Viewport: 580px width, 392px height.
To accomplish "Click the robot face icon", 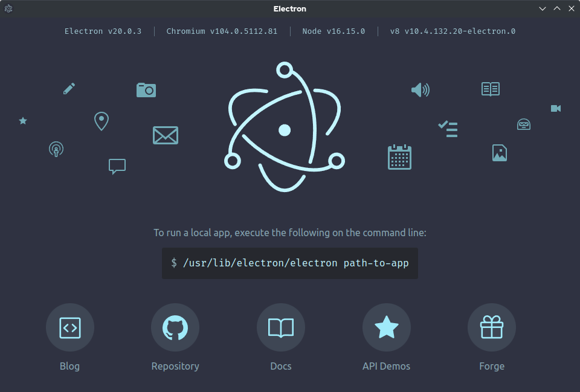I will coord(524,124).
